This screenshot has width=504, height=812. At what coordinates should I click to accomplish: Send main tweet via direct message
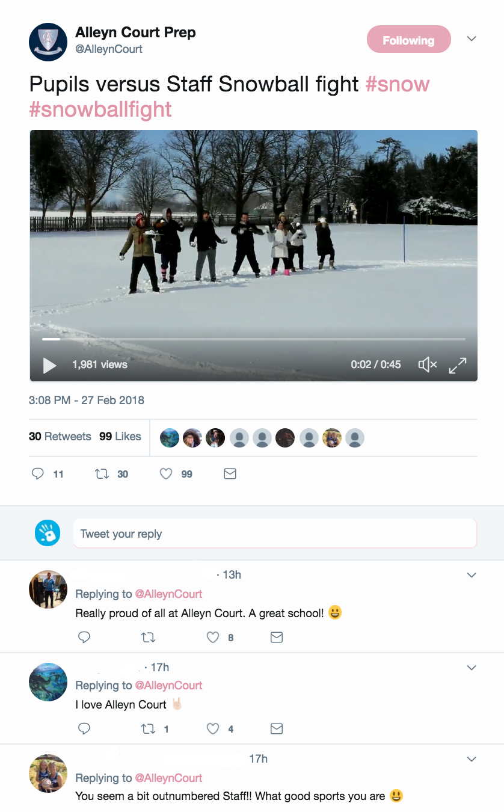tap(230, 474)
